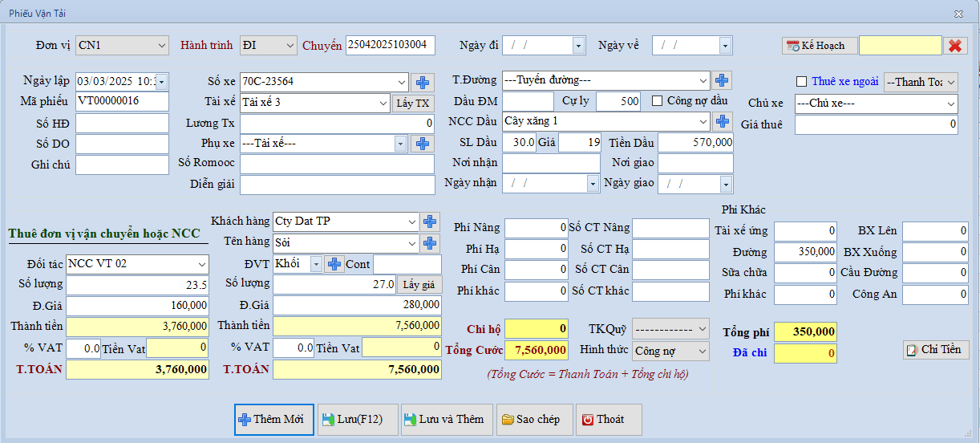Click the Cự ly field showing 500
Viewport: 980px width, 443px height.
pos(618,101)
